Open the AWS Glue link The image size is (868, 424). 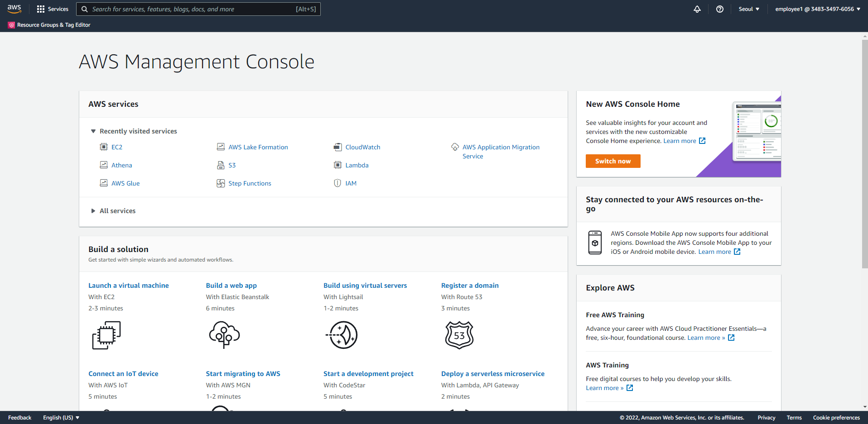click(125, 183)
